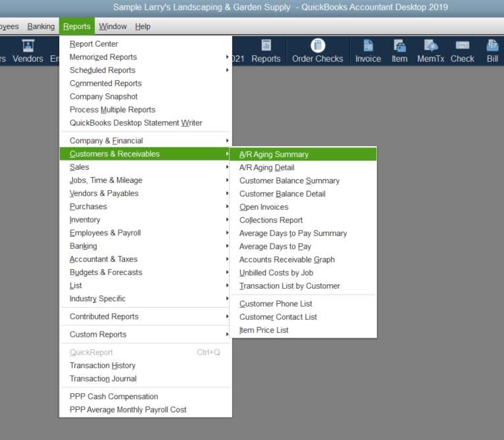This screenshot has width=504, height=440.
Task: Open Accounts Receivable Graph
Action: click(303, 260)
